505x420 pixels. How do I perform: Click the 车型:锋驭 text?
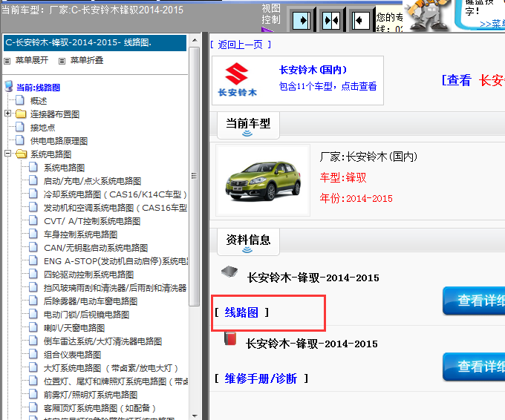tap(343, 177)
